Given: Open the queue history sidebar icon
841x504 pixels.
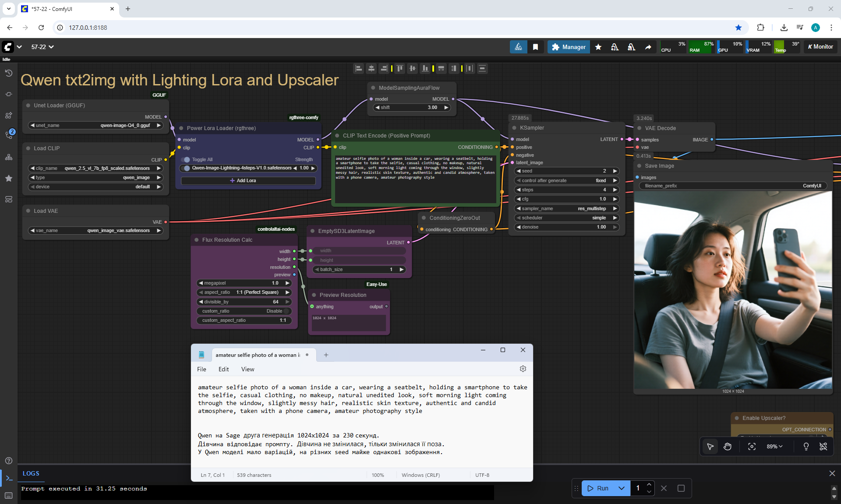Looking at the screenshot, I should 8,73.
